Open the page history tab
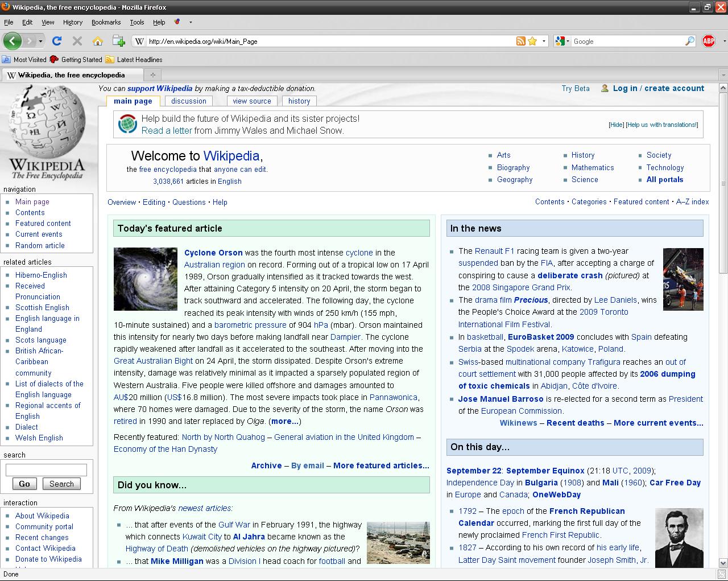The height and width of the screenshot is (581, 728). pyautogui.click(x=299, y=101)
